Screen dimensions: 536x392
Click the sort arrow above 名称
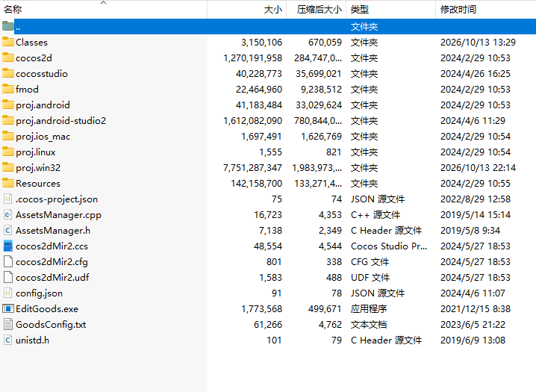point(104,3)
